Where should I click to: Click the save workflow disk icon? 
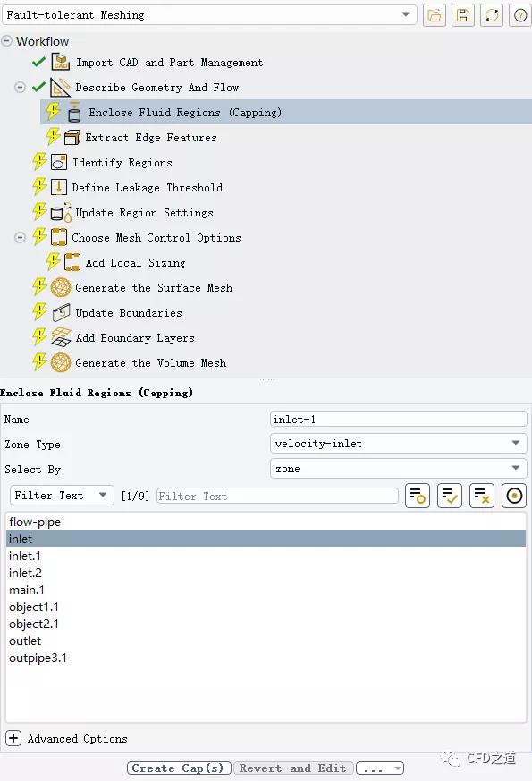coord(463,15)
